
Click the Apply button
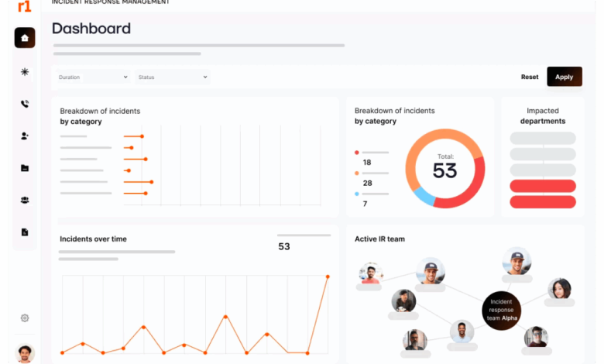(565, 77)
